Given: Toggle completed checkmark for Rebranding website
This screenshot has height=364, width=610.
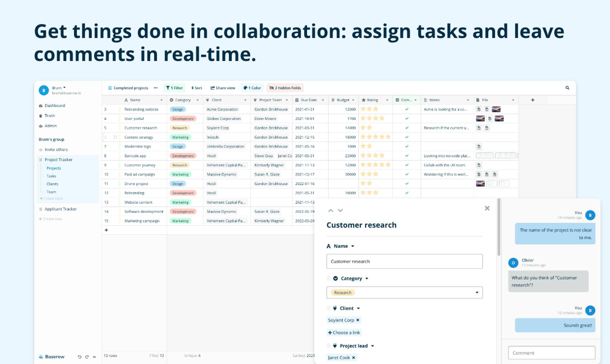Looking at the screenshot, I should click(407, 109).
